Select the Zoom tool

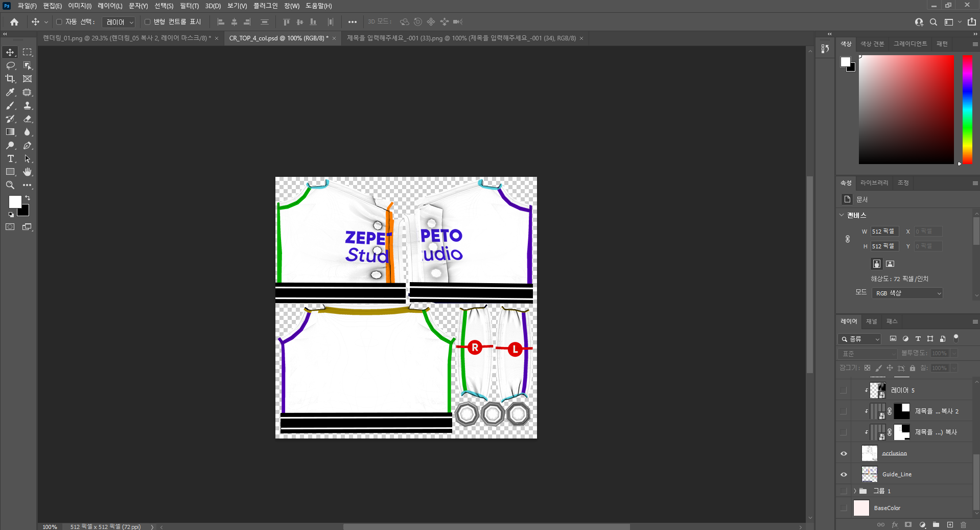[x=10, y=185]
